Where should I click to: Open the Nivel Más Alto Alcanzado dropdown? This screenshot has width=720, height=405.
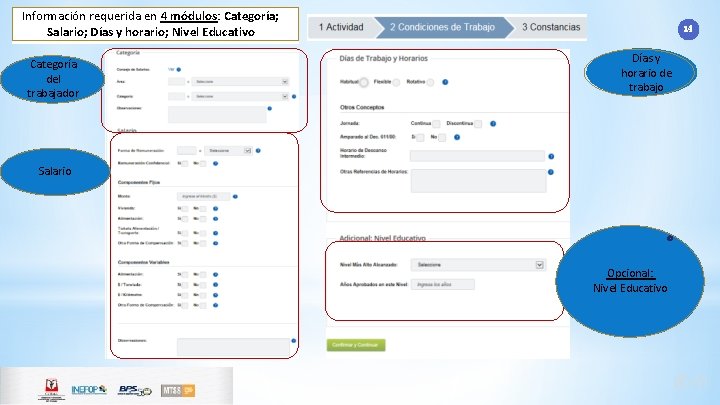478,265
